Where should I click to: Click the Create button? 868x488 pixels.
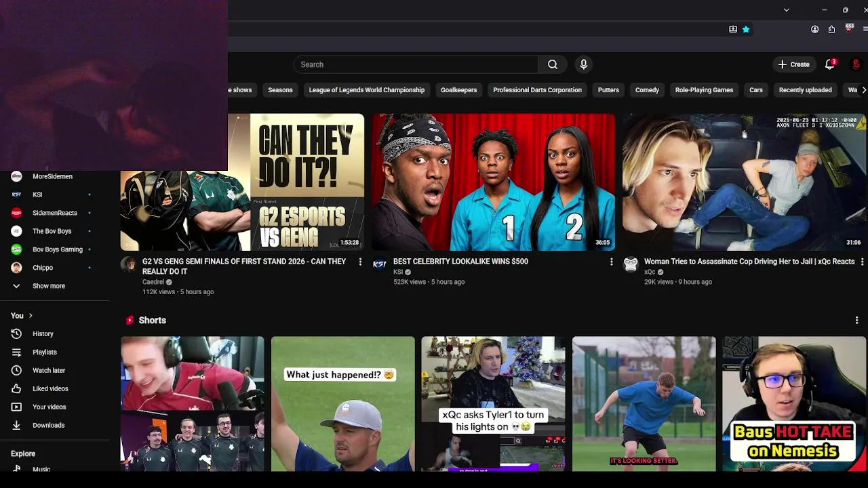794,64
